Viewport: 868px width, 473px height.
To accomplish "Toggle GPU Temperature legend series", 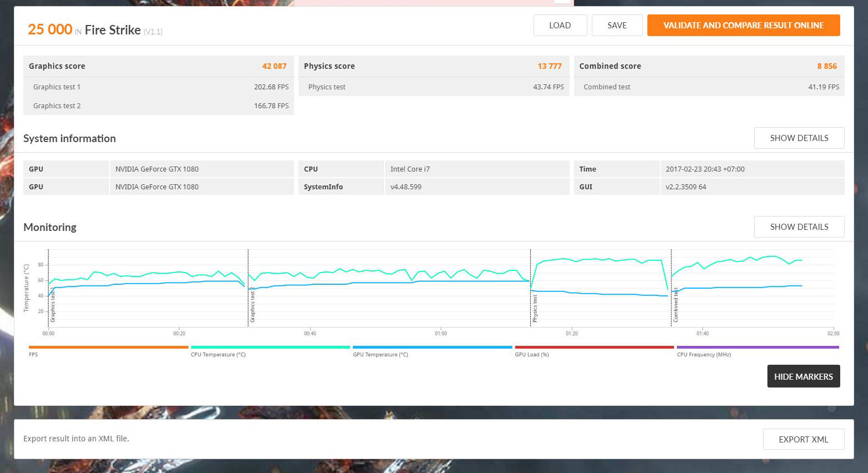I will click(432, 348).
